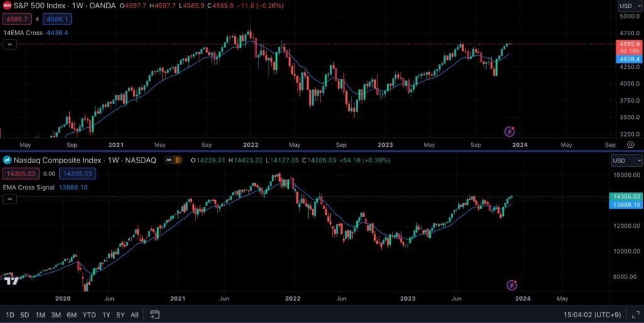Select the 6M time range
This screenshot has height=323, width=644.
point(72,315)
